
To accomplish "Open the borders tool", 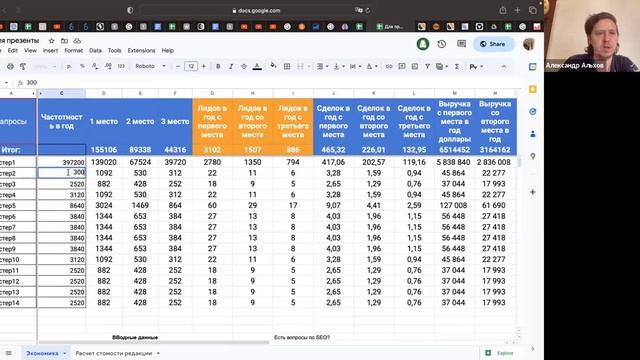I will pyautogui.click(x=287, y=66).
